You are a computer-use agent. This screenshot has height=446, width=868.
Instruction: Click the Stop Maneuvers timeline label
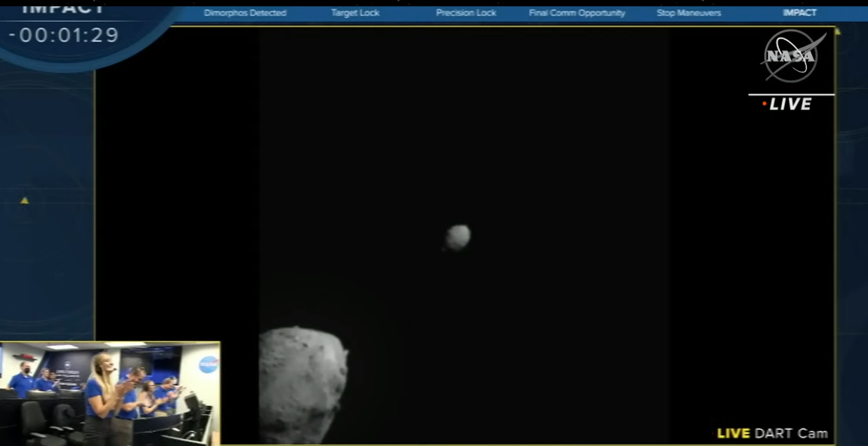[688, 13]
